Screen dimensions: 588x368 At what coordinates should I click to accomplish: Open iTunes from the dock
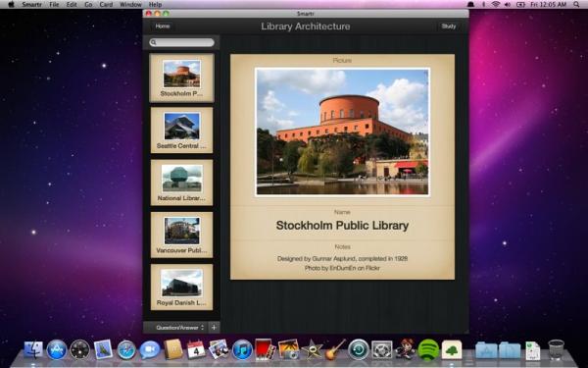tap(242, 349)
